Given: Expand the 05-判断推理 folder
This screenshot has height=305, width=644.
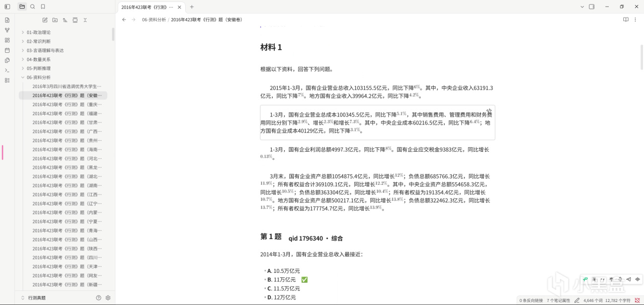Looking at the screenshot, I should click(23, 68).
